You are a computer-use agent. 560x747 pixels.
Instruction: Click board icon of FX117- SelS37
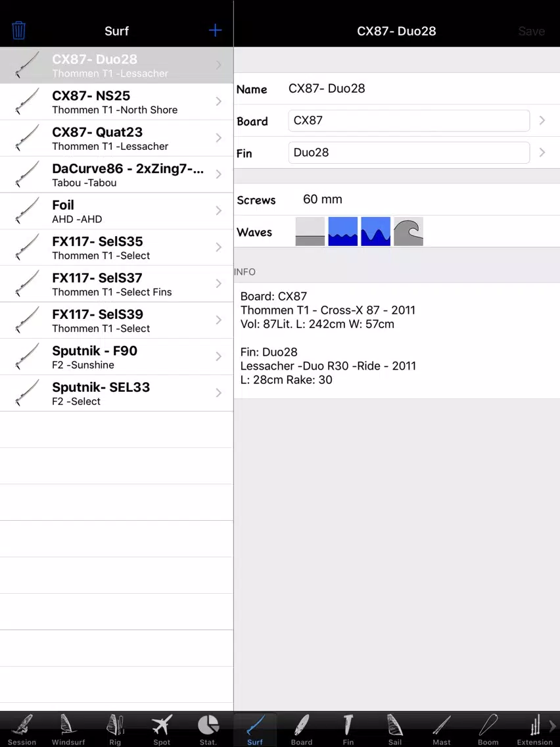[x=27, y=284]
